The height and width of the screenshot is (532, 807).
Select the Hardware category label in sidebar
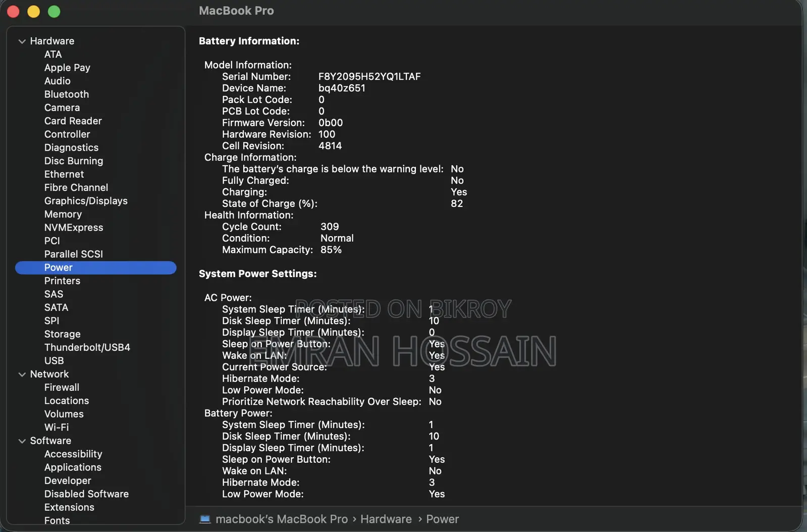click(52, 41)
